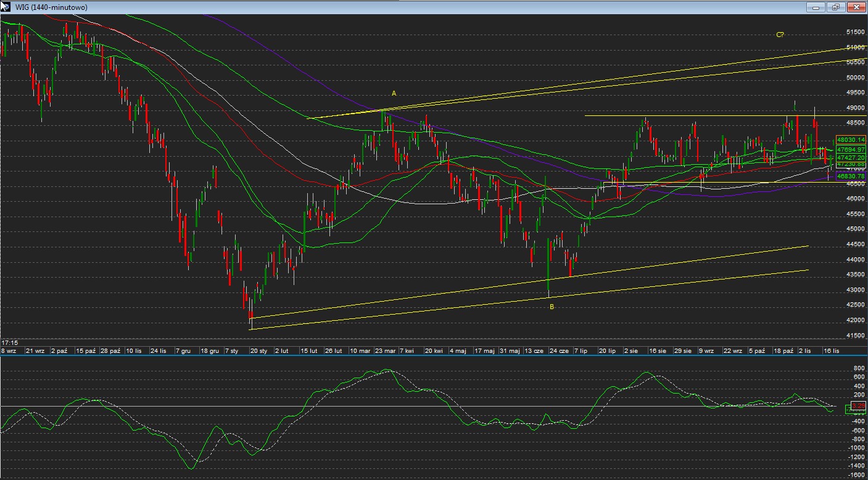
Task: Click the 48030.14 price label
Action: [851, 140]
